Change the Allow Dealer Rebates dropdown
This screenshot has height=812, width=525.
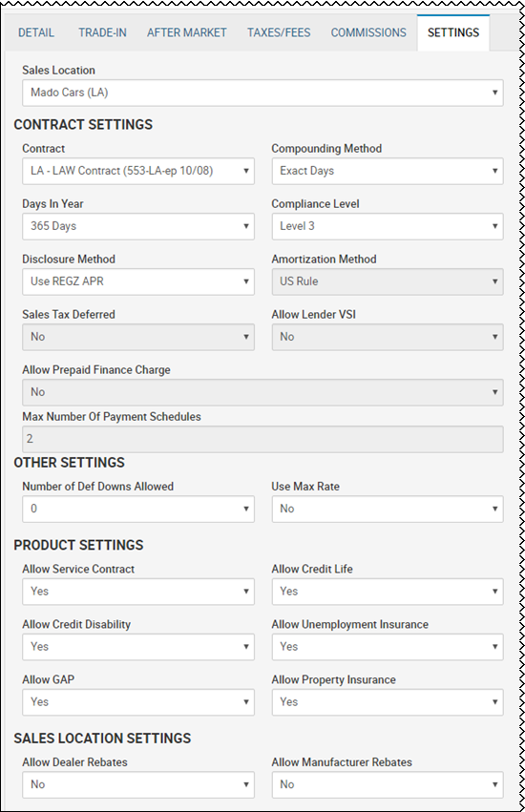138,784
